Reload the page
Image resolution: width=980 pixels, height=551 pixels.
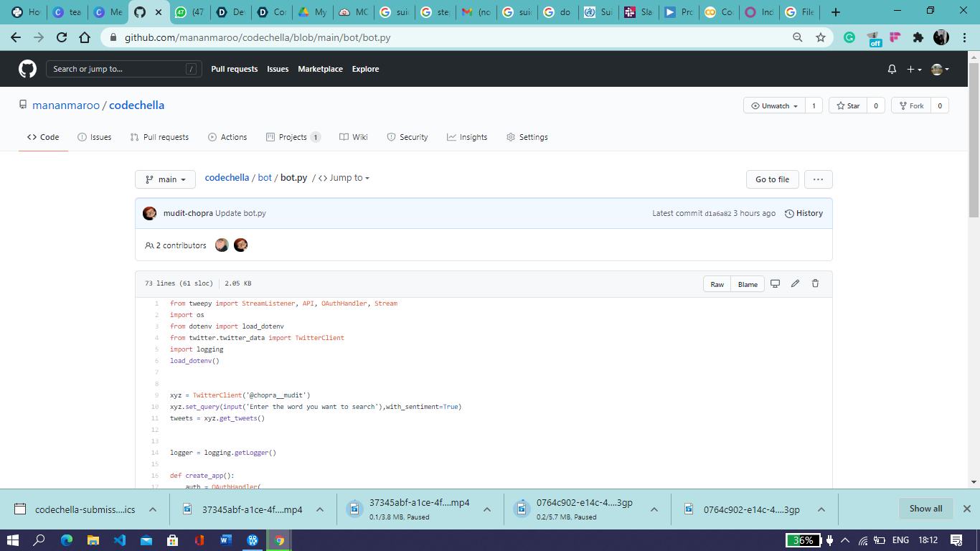[62, 37]
